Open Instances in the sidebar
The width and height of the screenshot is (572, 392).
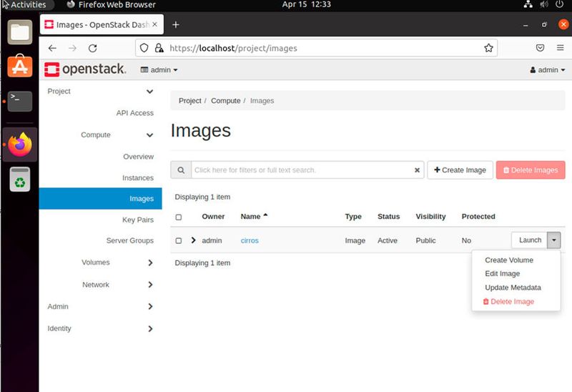click(x=138, y=177)
